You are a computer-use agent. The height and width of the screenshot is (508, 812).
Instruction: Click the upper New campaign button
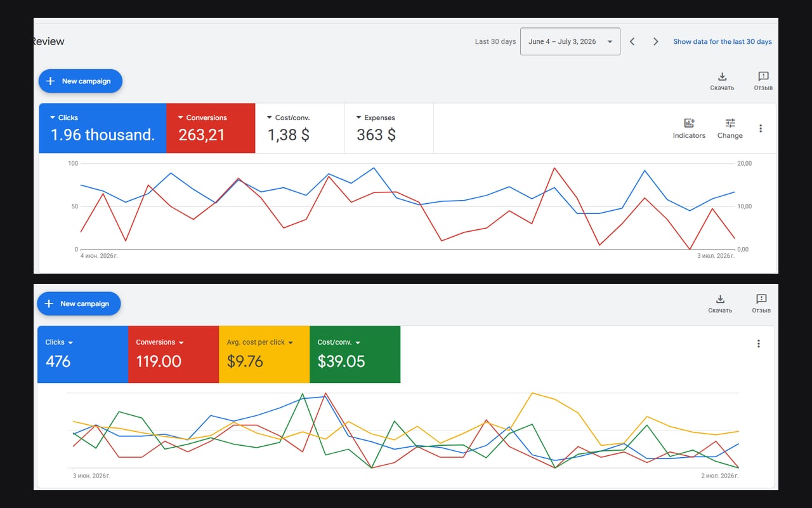81,81
